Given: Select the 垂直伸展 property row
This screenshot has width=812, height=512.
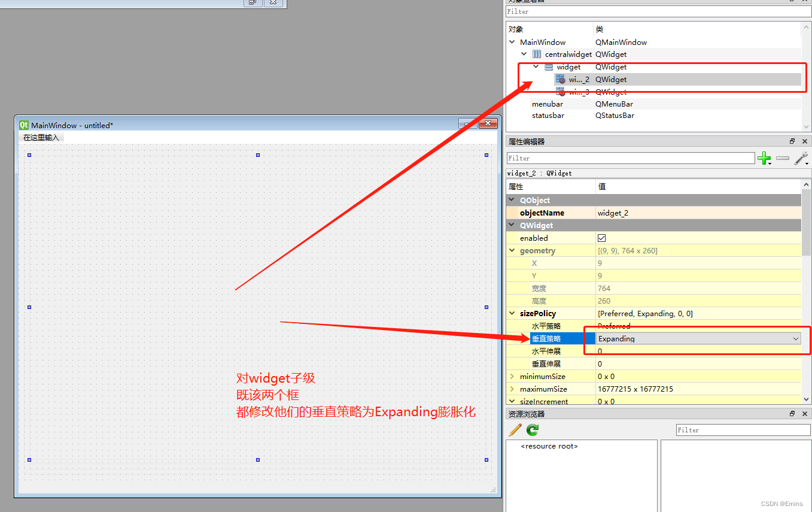Looking at the screenshot, I should pyautogui.click(x=653, y=363).
